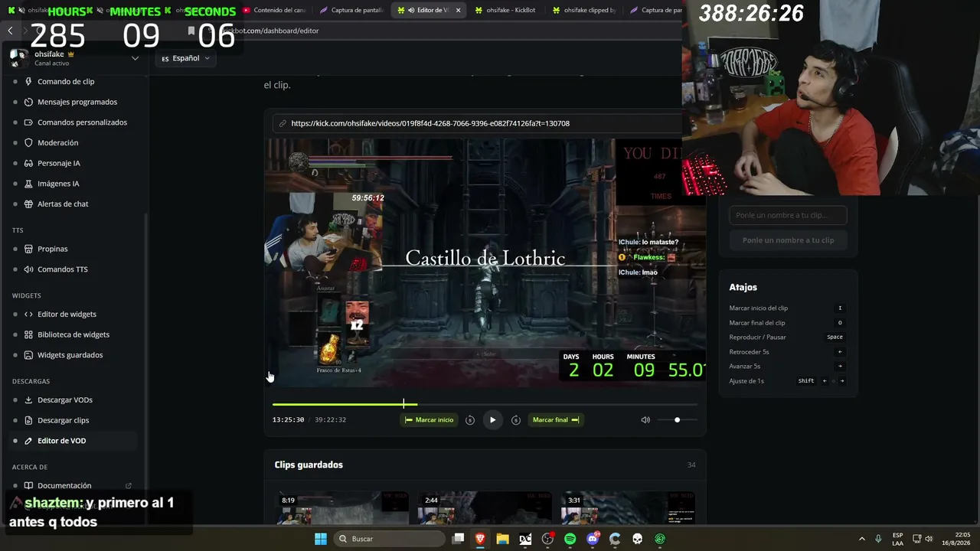The height and width of the screenshot is (551, 980).
Task: Seek on the VOD timeline bar
Action: [485, 404]
